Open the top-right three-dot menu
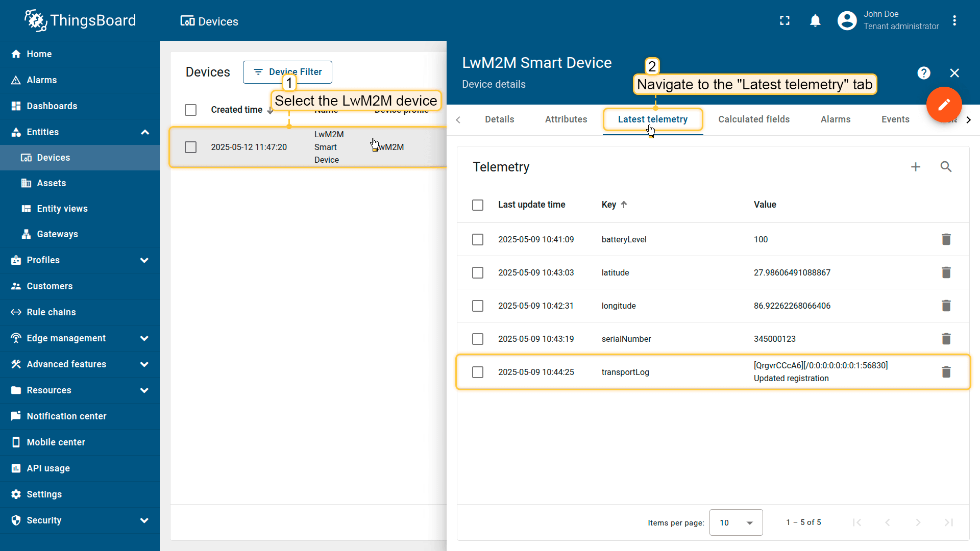Image resolution: width=980 pixels, height=551 pixels. coord(954,20)
